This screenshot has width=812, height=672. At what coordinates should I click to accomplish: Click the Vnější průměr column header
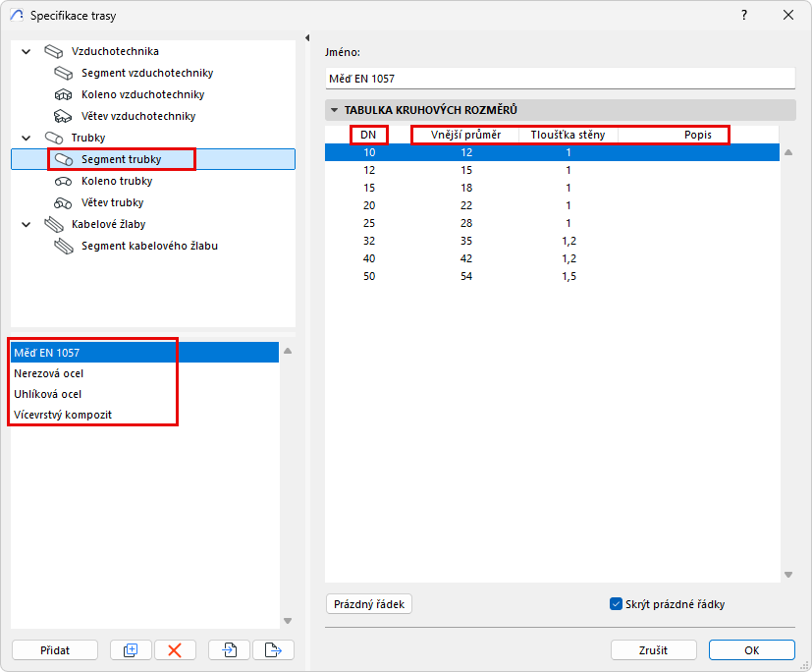pos(465,135)
